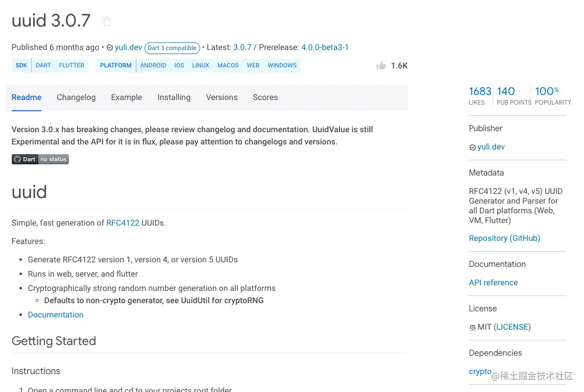Image resolution: width=584 pixels, height=392 pixels.
Task: Open the prerelease 4.0.0-beta3-1 link
Action: point(325,47)
